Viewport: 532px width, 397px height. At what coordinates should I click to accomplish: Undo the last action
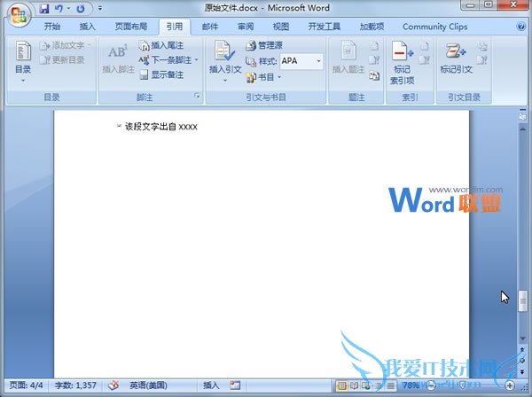coord(59,9)
